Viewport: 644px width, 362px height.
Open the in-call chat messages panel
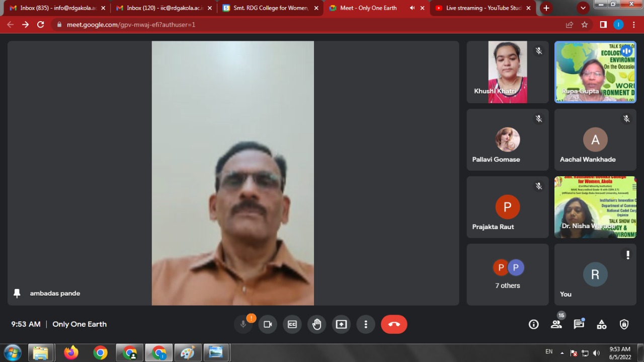point(579,324)
